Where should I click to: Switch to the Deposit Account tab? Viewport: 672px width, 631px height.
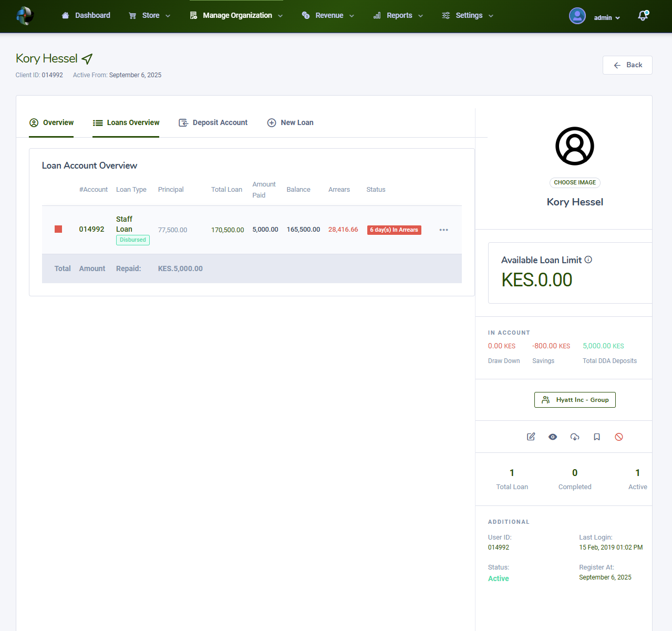coord(213,123)
